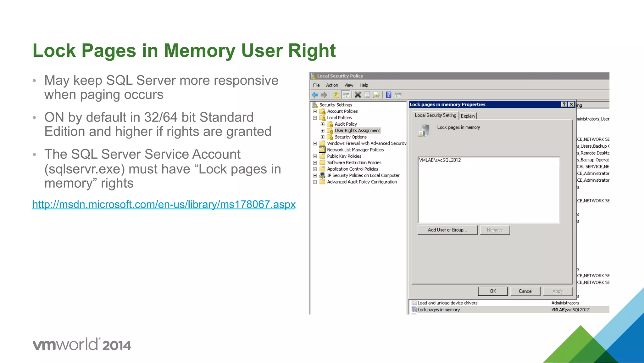Screen dimensions: 644x363
Task: Switch to the Local Security Setting tab
Action: pyautogui.click(x=435, y=115)
